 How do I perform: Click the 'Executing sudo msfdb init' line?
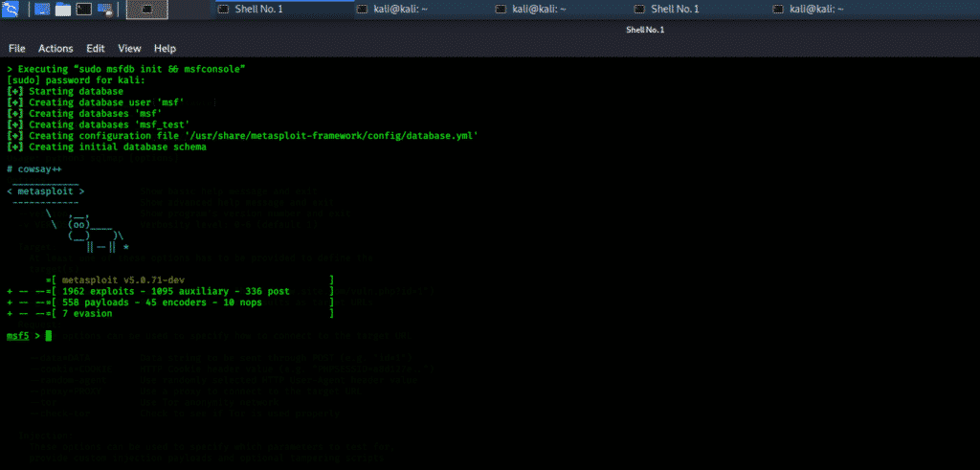coord(125,69)
